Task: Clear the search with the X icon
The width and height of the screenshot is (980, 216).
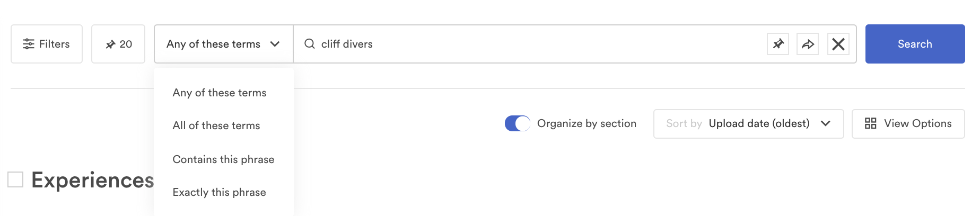Action: pos(838,44)
